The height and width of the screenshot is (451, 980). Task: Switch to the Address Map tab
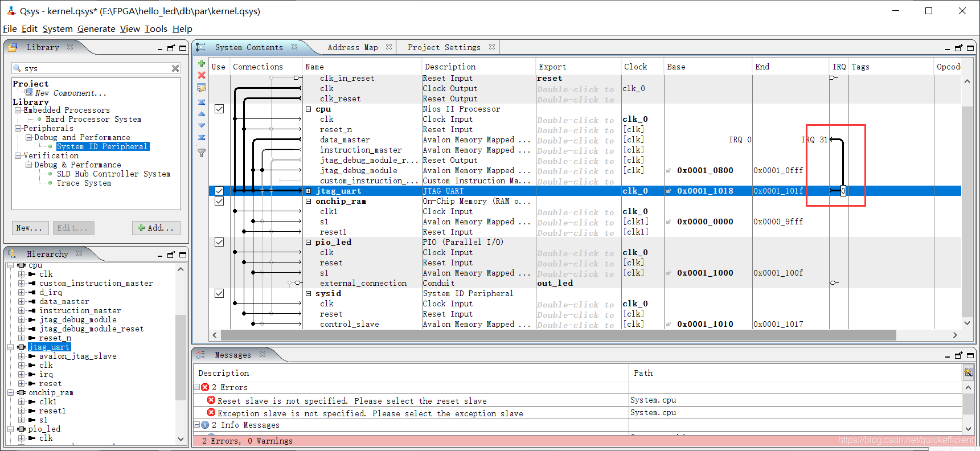pyautogui.click(x=352, y=48)
